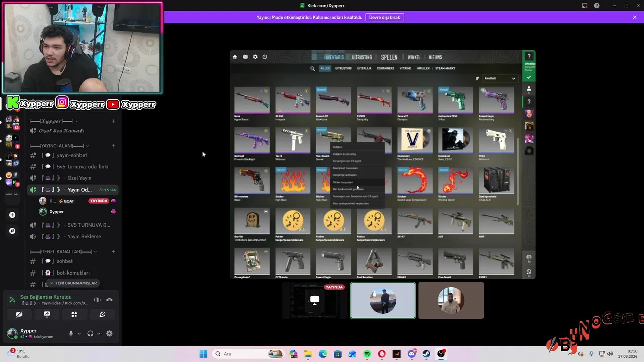Click the home icon in the CS2 stream
Viewport: 644px width, 362px height.
point(235,57)
